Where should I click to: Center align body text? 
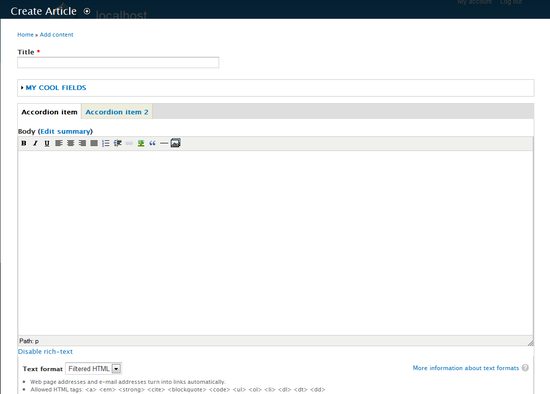(x=71, y=143)
